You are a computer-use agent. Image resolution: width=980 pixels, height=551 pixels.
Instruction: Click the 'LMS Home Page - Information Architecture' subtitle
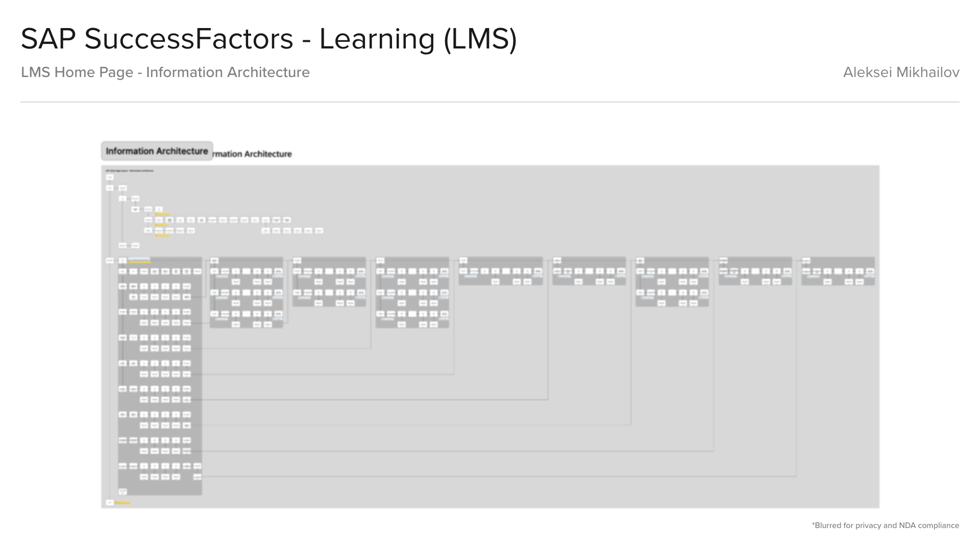click(x=165, y=72)
